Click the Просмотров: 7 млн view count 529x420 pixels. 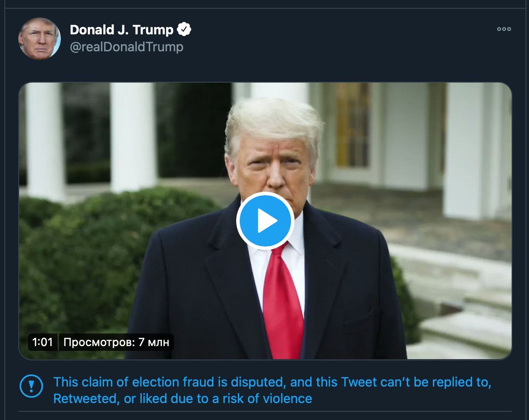point(116,342)
